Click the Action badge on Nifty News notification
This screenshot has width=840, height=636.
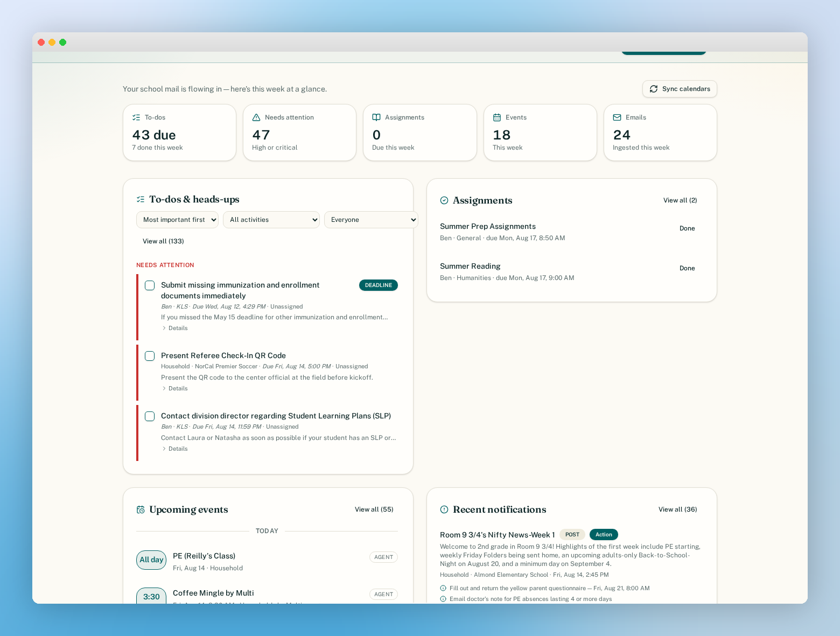pos(604,535)
